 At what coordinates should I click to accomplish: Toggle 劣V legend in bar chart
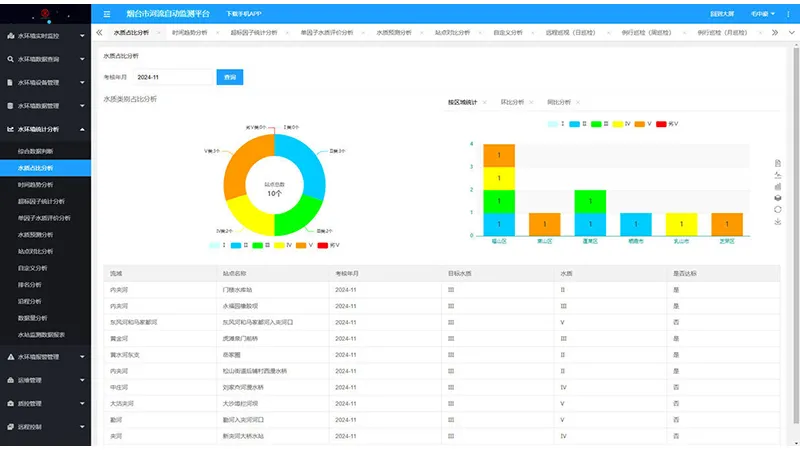click(x=667, y=124)
